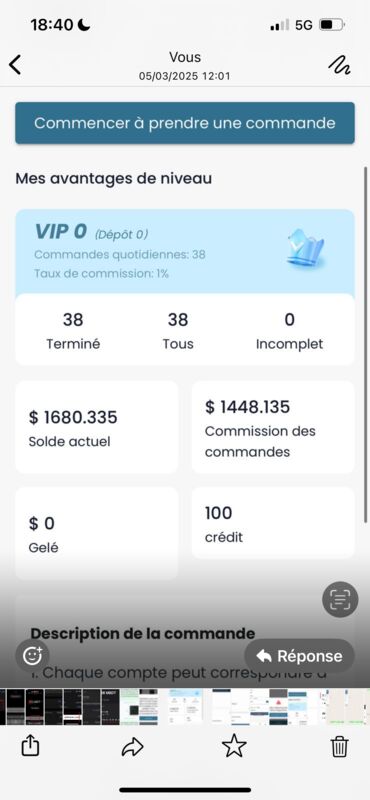This screenshot has width=370, height=800.
Task: Delete the image with the trash icon
Action: pos(339,747)
